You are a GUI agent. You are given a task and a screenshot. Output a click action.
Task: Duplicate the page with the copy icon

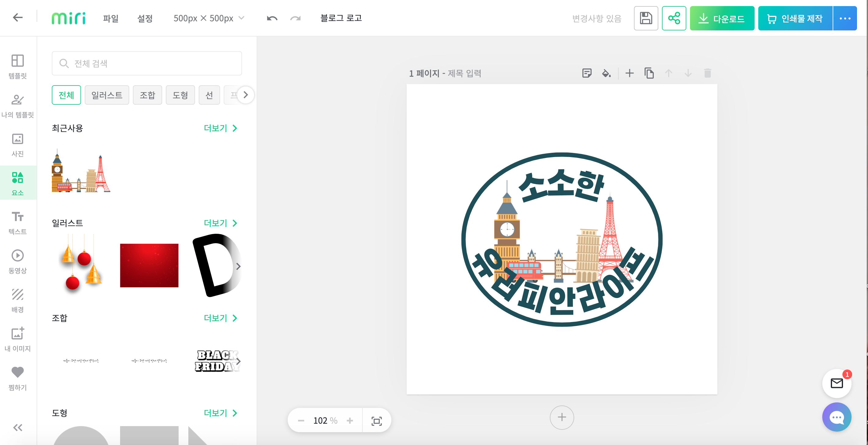tap(649, 73)
